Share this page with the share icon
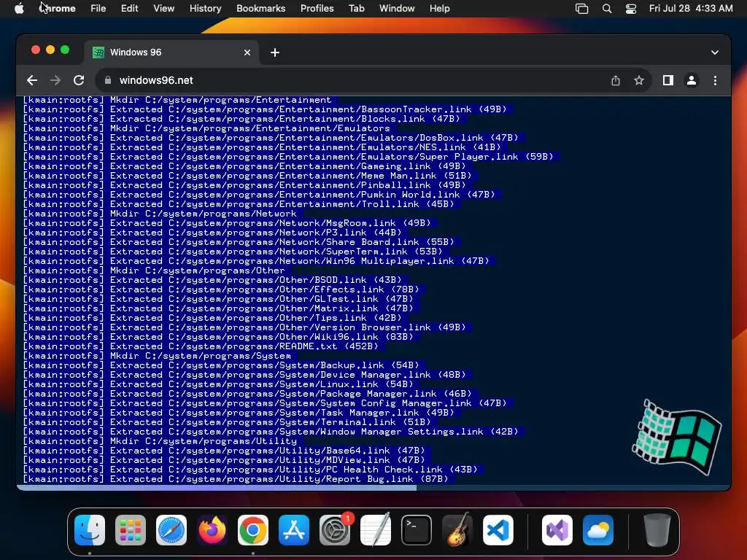This screenshot has width=747, height=560. (616, 80)
